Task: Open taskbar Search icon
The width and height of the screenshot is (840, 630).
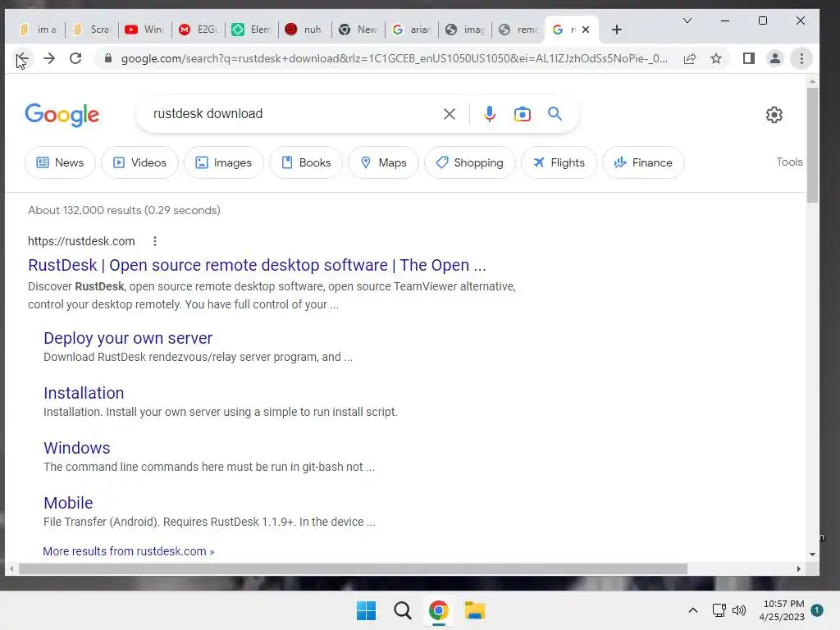Action: [402, 610]
